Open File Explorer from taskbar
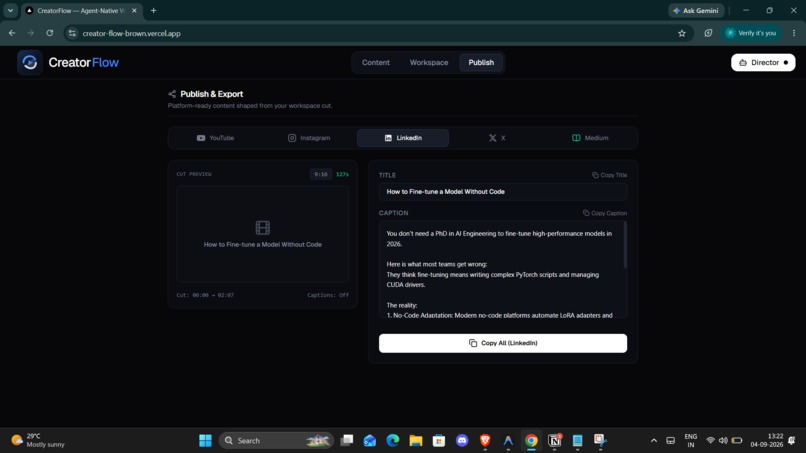 pos(416,441)
